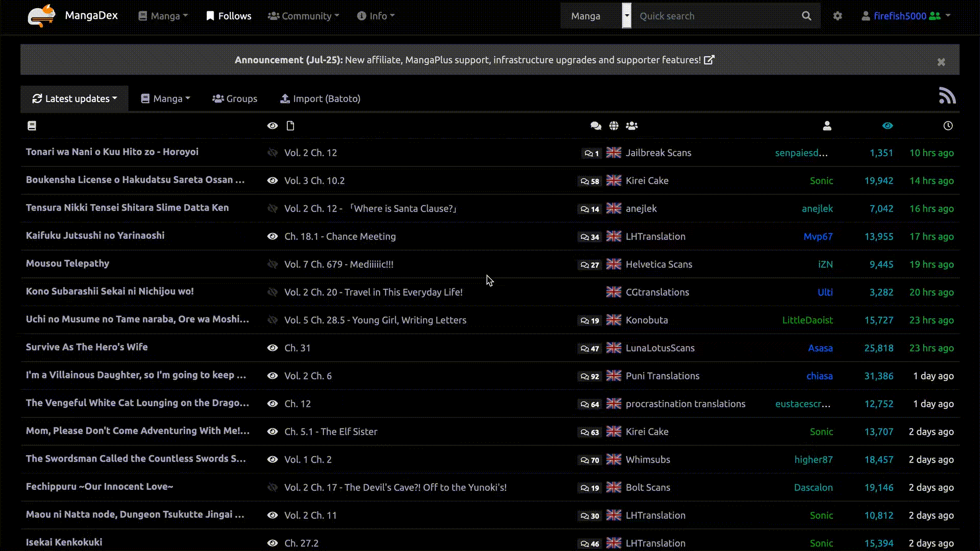Toggle read eye for Mousou Telepathy chapter
Screen dimensions: 980x551
coord(273,264)
